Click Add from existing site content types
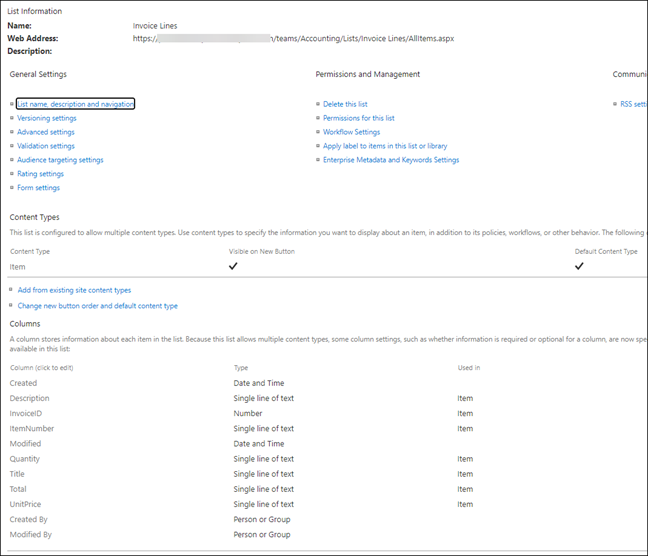Viewport: 648px width, 556px height. pos(74,290)
